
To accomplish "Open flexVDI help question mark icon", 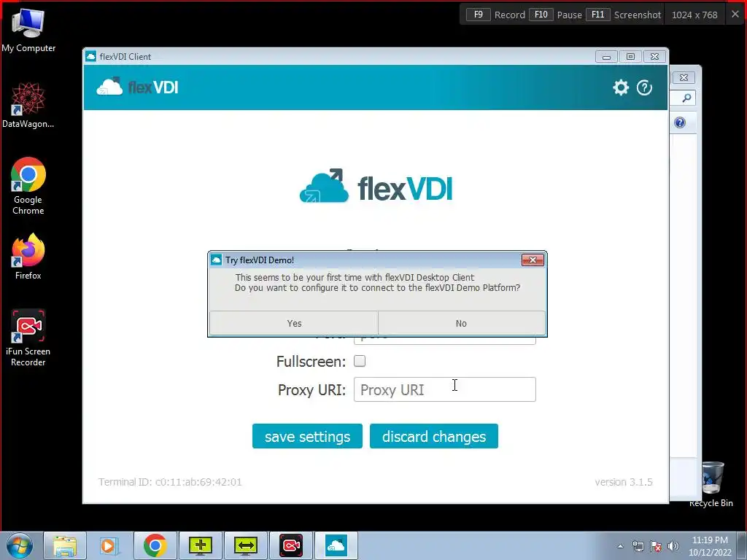I will point(644,87).
